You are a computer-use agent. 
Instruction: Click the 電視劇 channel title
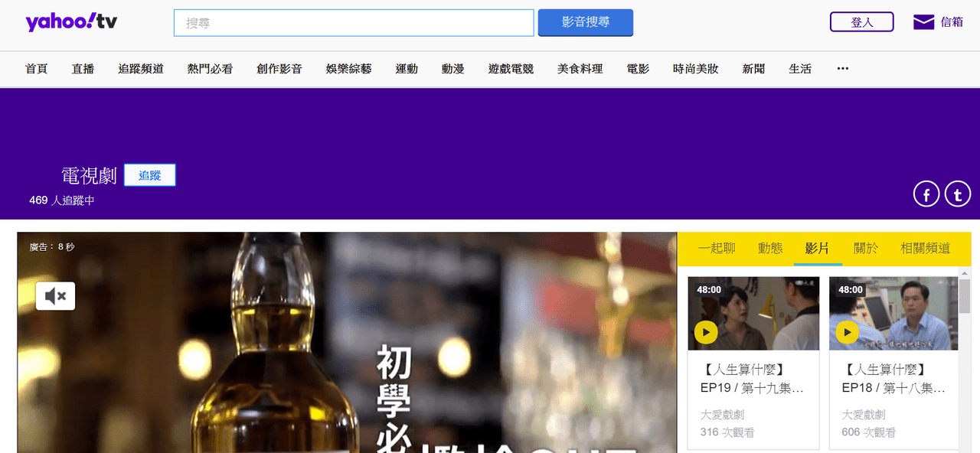coord(89,175)
